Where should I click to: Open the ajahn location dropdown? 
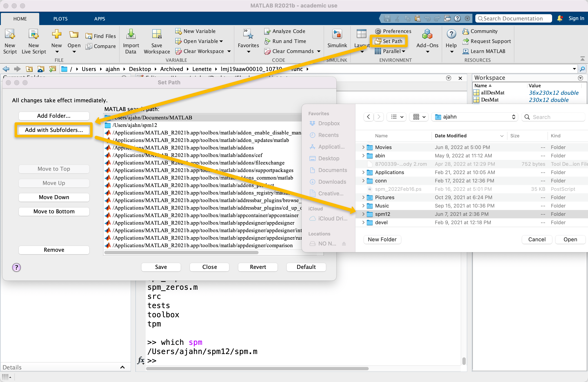point(475,117)
